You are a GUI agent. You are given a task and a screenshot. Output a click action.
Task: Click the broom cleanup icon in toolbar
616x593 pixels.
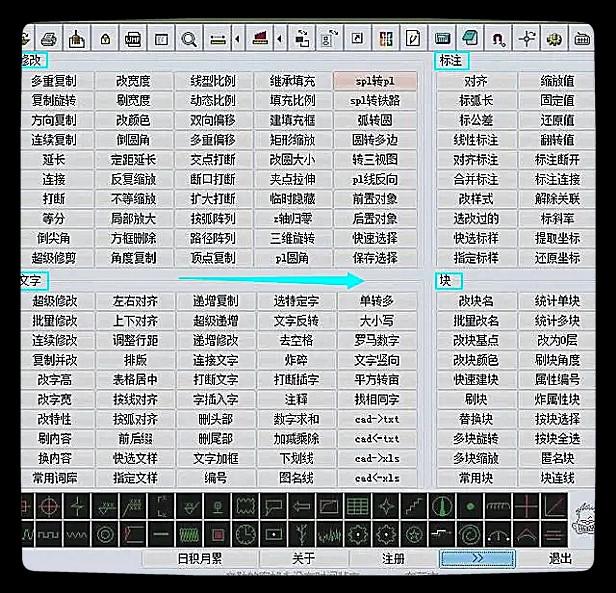77,39
